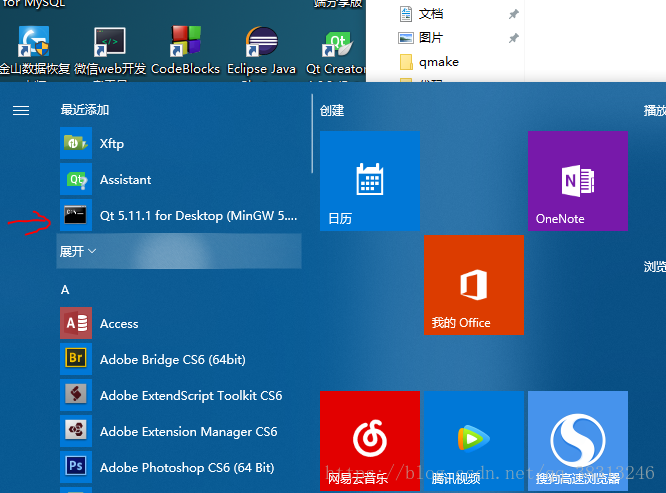Select the CodeBlocks desktop shortcut
666x493 pixels.
(x=186, y=50)
